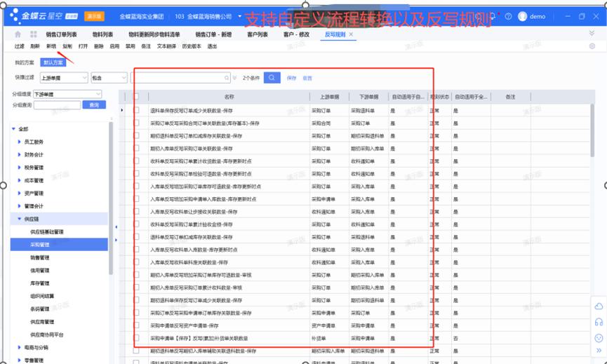Click 刷新 to refresh the list
The image size is (607, 364).
point(35,46)
